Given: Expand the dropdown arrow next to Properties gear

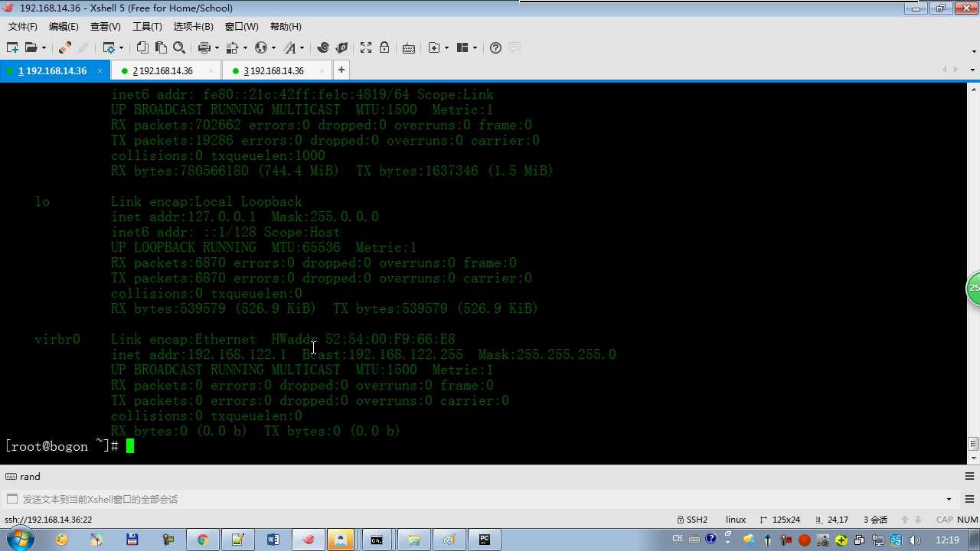Looking at the screenshot, I should click(x=121, y=47).
